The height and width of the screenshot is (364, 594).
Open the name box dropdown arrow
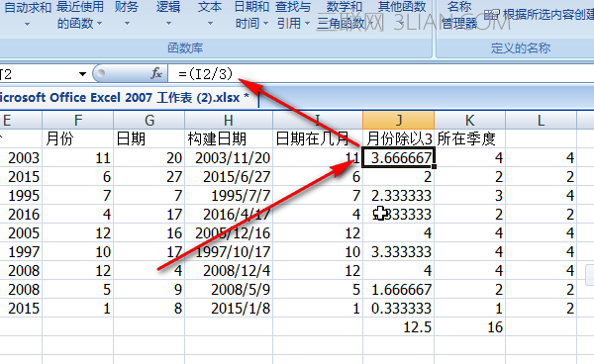point(82,74)
